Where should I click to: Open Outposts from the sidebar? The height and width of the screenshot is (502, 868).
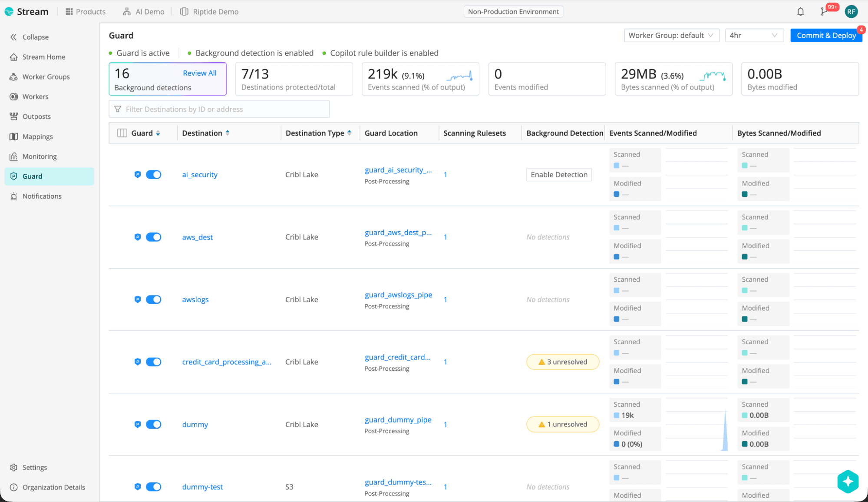click(x=36, y=116)
